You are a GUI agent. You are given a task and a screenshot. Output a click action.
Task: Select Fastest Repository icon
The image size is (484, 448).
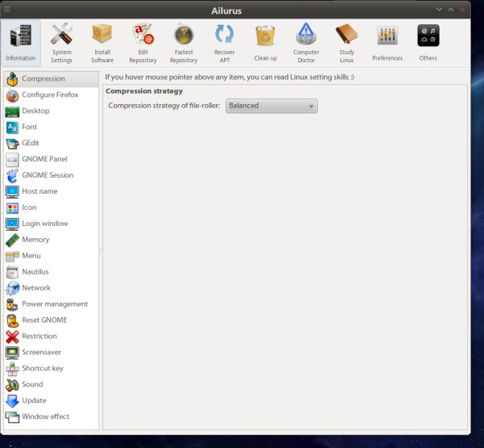coord(184,42)
